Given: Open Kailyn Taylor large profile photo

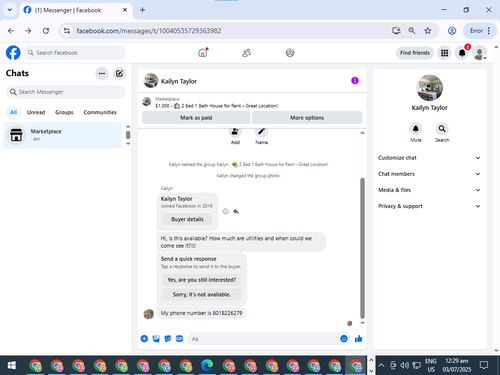Looking at the screenshot, I should (430, 88).
